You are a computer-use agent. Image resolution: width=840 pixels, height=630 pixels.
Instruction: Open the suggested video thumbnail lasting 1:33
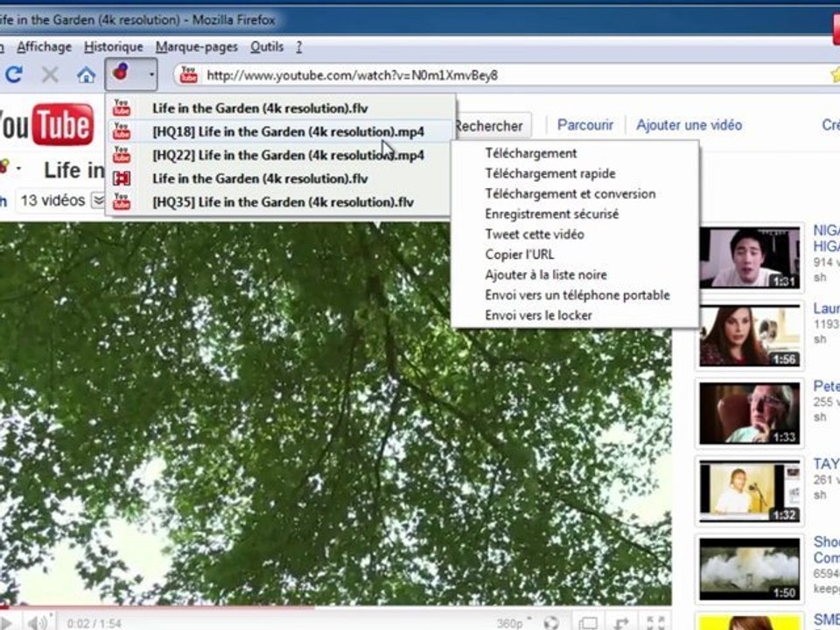(750, 413)
